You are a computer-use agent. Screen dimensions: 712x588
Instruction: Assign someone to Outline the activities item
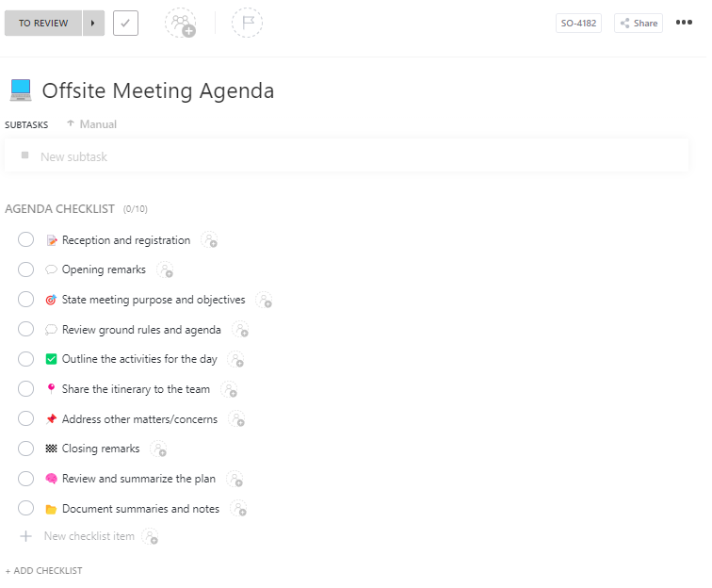236,359
